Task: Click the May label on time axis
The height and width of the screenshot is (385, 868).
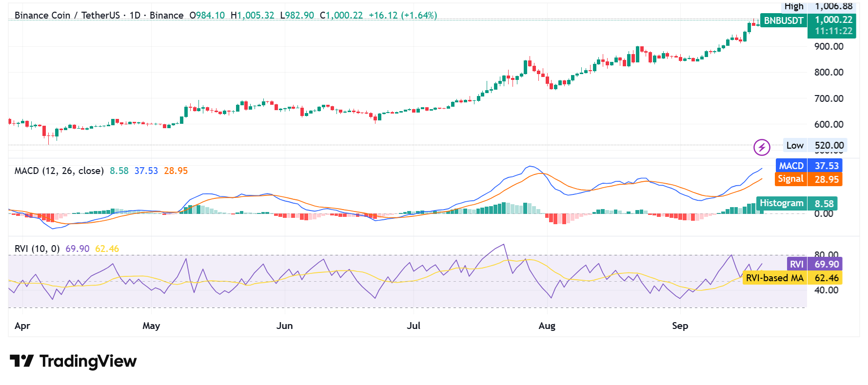Action: click(x=151, y=326)
